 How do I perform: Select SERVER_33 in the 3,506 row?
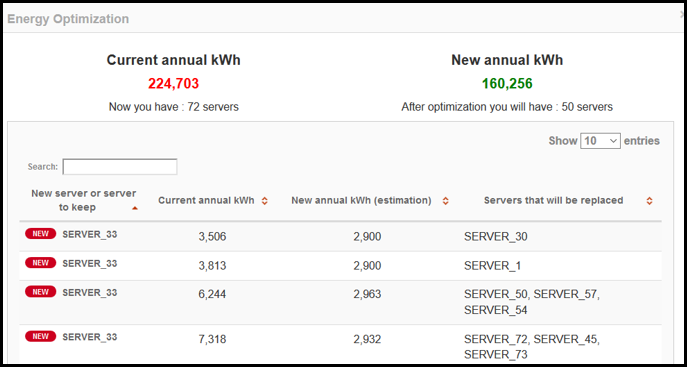90,234
